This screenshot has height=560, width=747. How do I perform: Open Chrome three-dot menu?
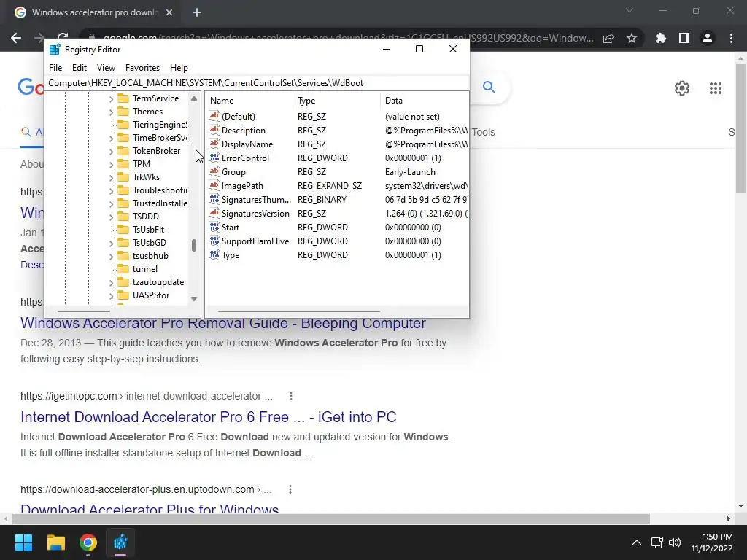tap(731, 38)
